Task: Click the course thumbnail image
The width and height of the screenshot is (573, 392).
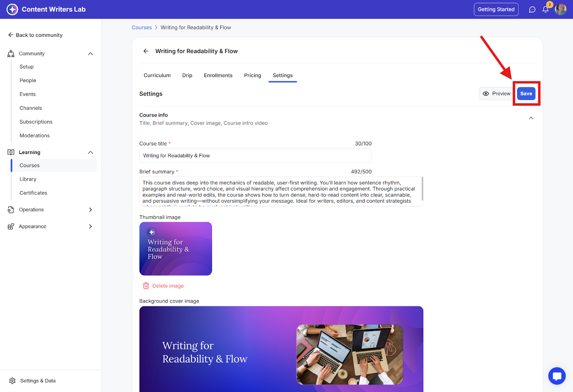Action: tap(175, 249)
